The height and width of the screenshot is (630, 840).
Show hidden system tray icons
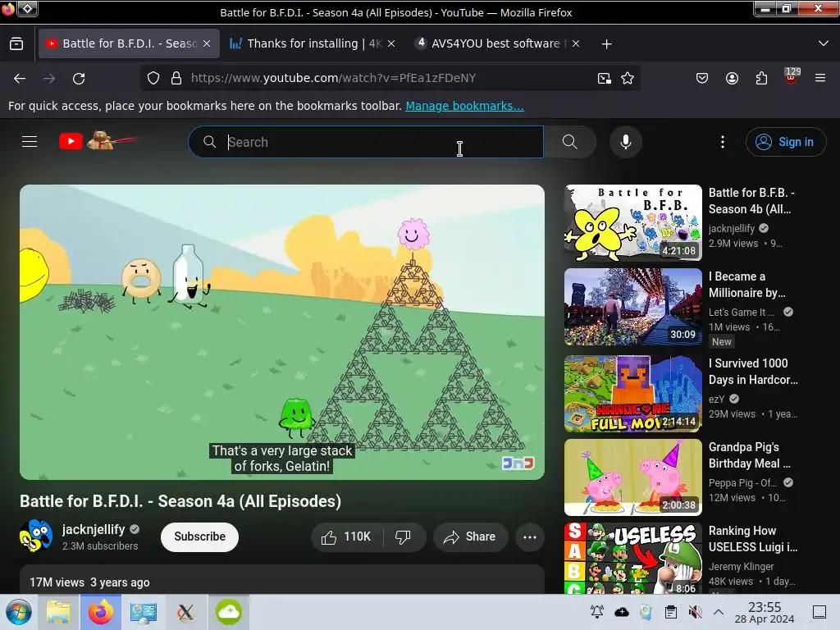(719, 612)
